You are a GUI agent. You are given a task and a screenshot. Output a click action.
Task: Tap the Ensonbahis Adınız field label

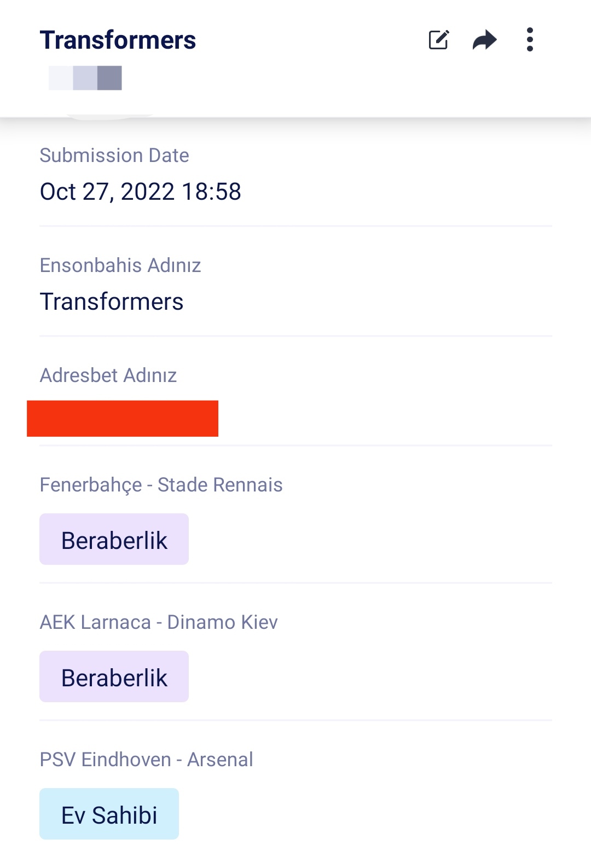120,265
